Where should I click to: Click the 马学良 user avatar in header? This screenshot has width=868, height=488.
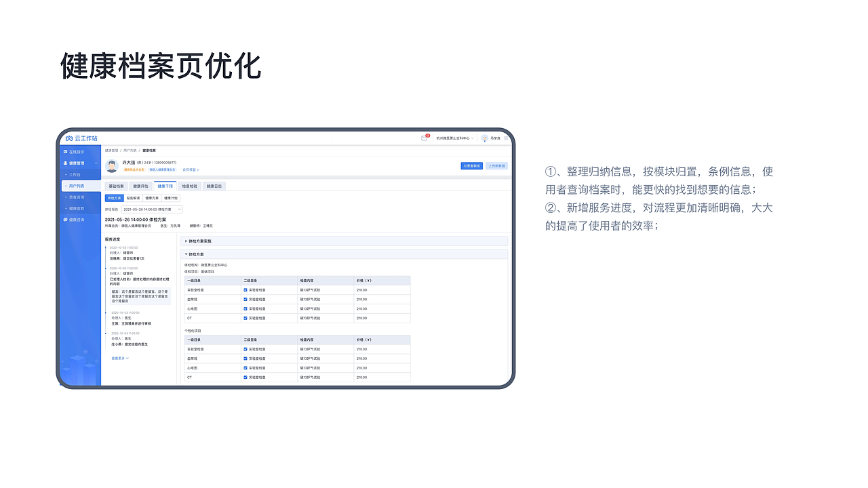485,138
